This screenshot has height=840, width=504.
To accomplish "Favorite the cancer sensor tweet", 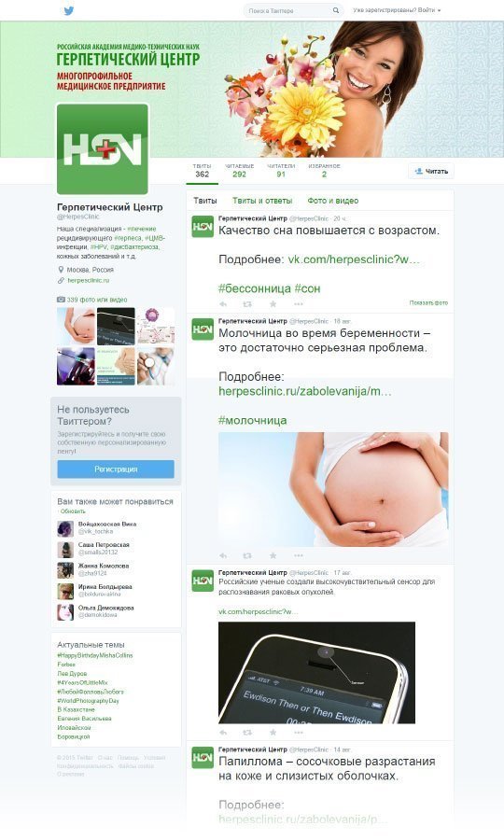I will point(273,732).
